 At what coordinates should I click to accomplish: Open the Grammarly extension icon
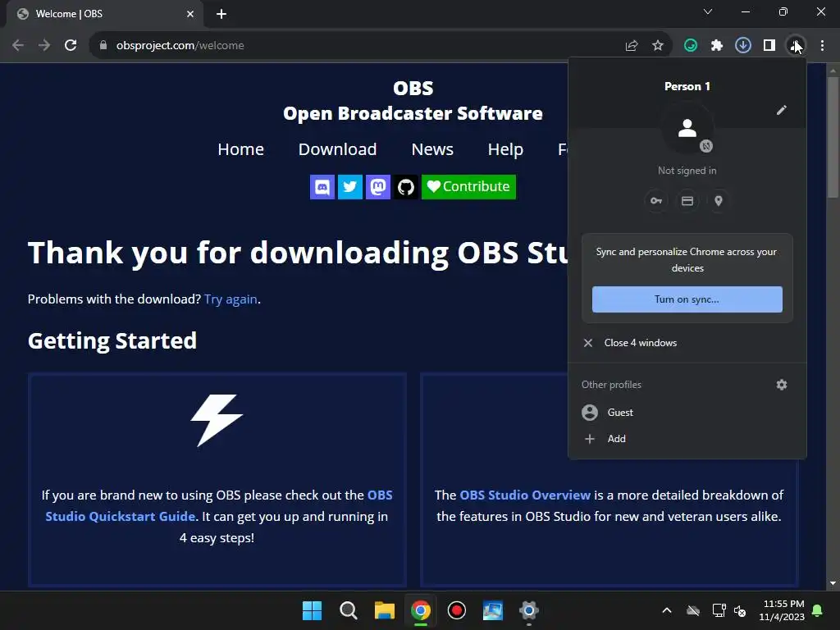tap(691, 46)
